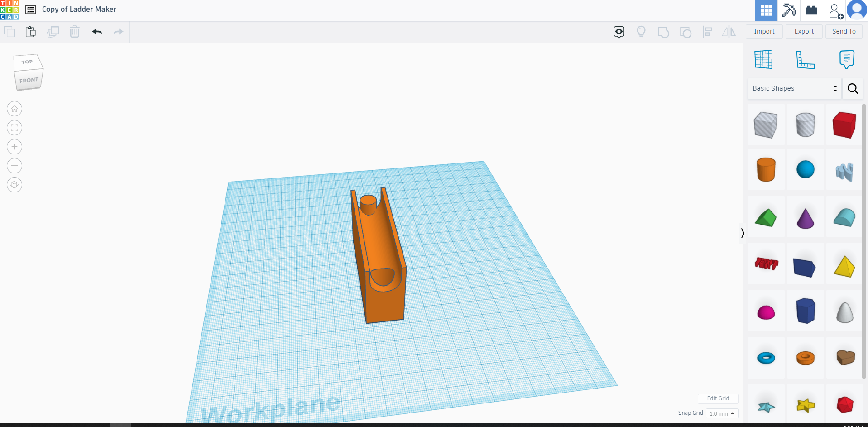This screenshot has width=868, height=427.
Task: Collapse the shapes panel with the chevron
Action: tap(743, 233)
